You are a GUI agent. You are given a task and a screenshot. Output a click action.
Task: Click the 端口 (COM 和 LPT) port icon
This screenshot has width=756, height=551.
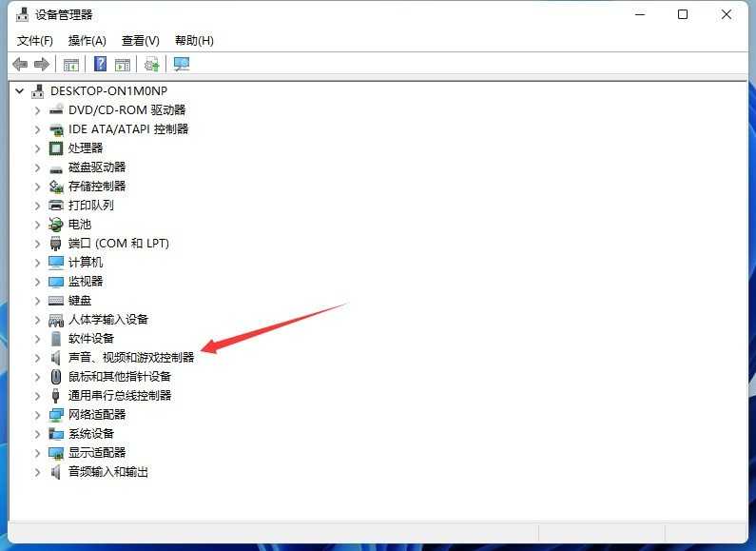pos(56,244)
